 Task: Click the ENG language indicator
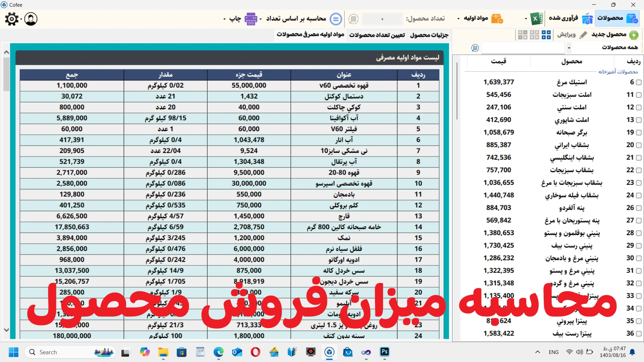(554, 352)
